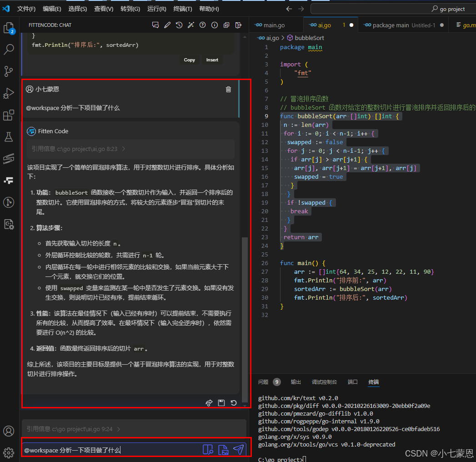Regenerate the Fitten Code response
This screenshot has width=476, height=462.
233,402
